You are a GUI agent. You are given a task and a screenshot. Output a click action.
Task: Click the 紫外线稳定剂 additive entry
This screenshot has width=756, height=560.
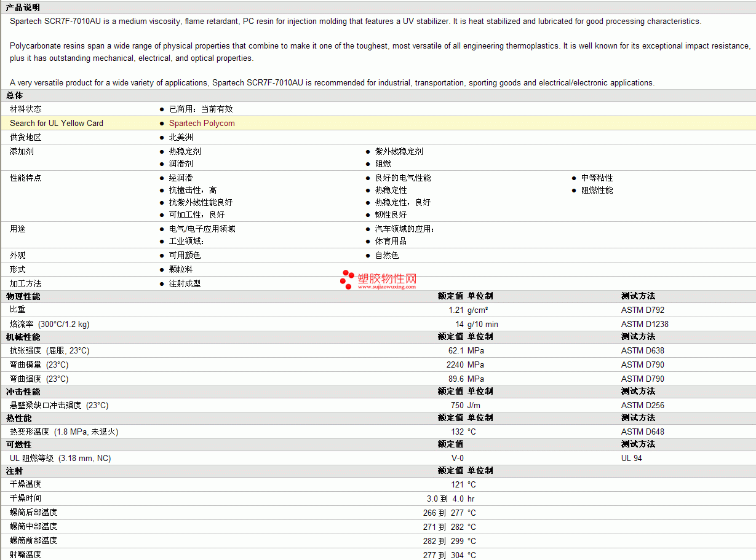point(399,151)
